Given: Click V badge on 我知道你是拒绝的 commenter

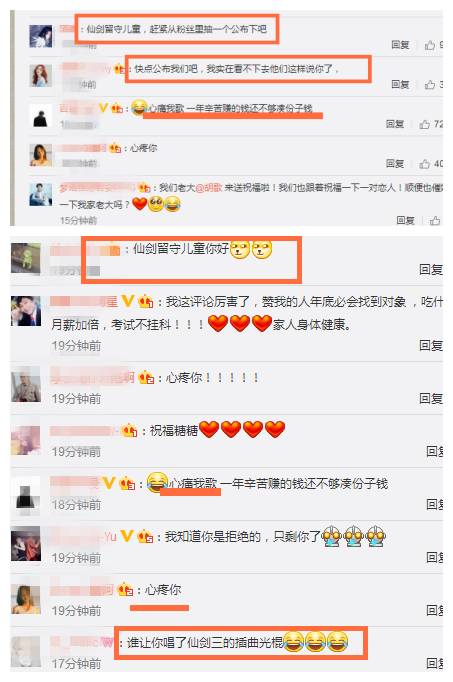Looking at the screenshot, I should click(x=127, y=536).
